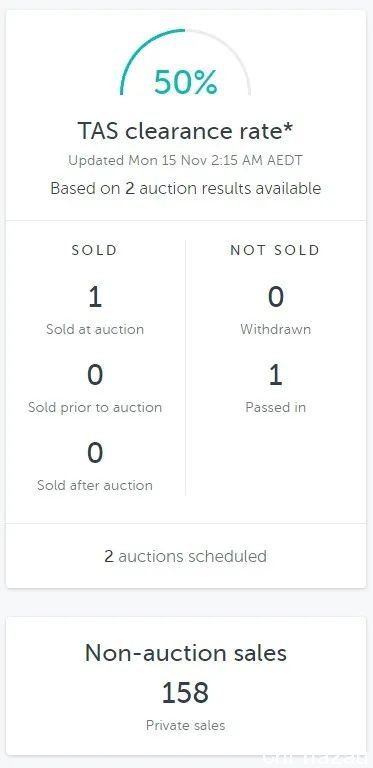This screenshot has width=373, height=768.
Task: Open the Passed in label
Action: pyautogui.click(x=276, y=408)
